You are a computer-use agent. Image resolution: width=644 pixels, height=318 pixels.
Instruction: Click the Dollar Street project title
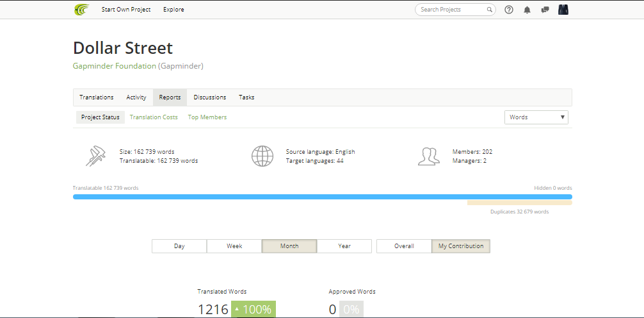click(x=123, y=48)
